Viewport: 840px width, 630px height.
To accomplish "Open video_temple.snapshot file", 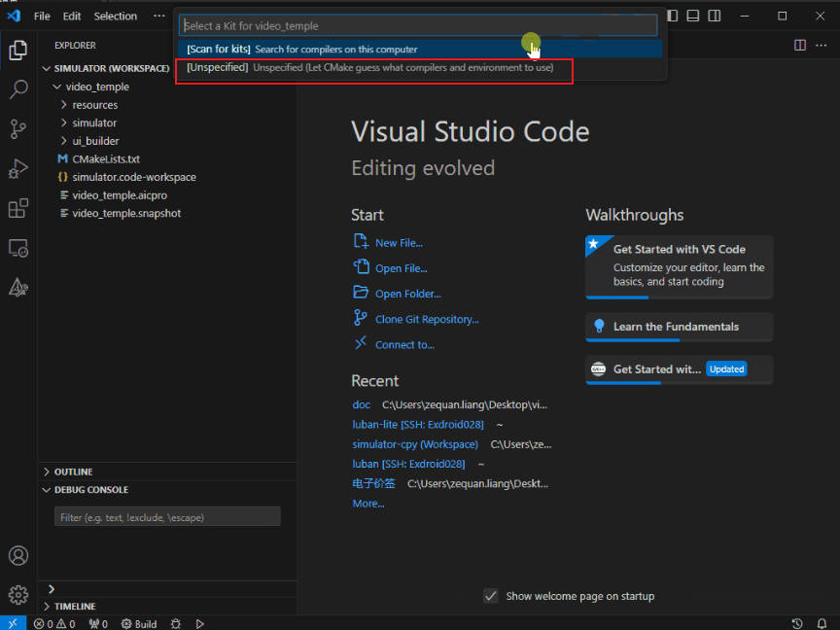I will 126,213.
